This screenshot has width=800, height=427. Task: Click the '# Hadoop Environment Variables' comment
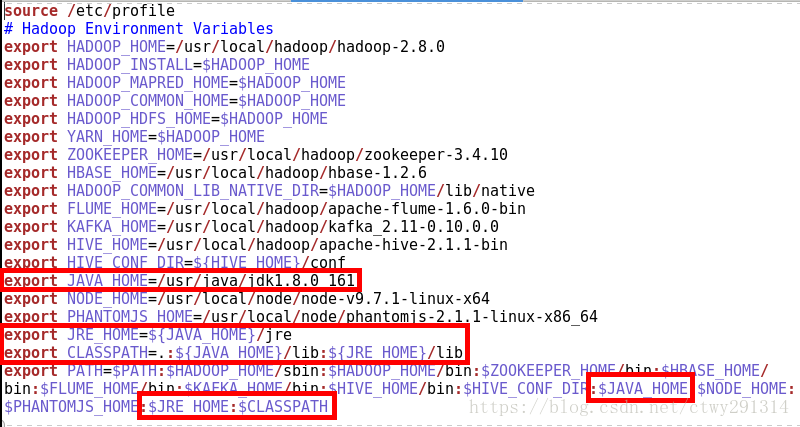[x=139, y=28]
